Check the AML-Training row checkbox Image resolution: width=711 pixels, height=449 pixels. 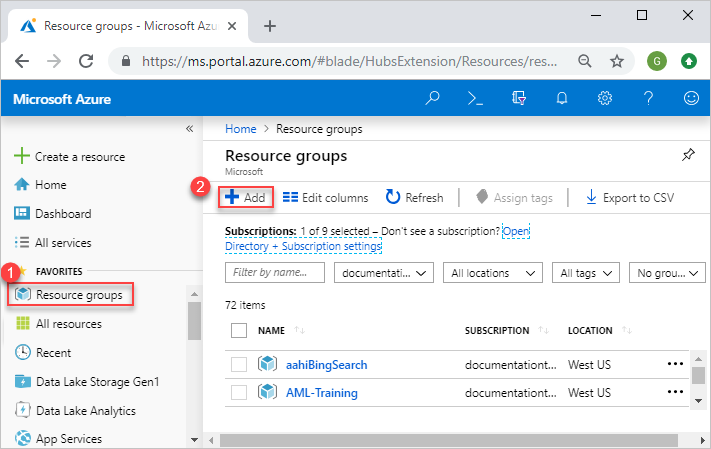pyautogui.click(x=239, y=393)
